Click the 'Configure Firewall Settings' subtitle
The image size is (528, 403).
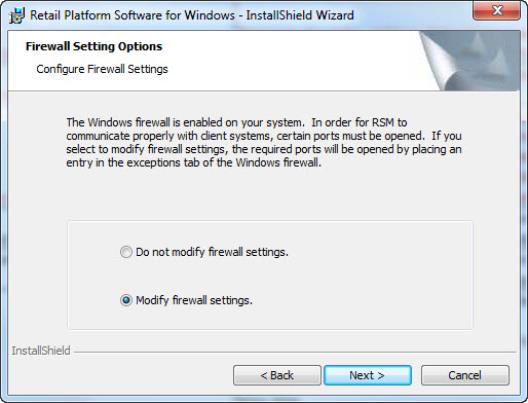[102, 69]
